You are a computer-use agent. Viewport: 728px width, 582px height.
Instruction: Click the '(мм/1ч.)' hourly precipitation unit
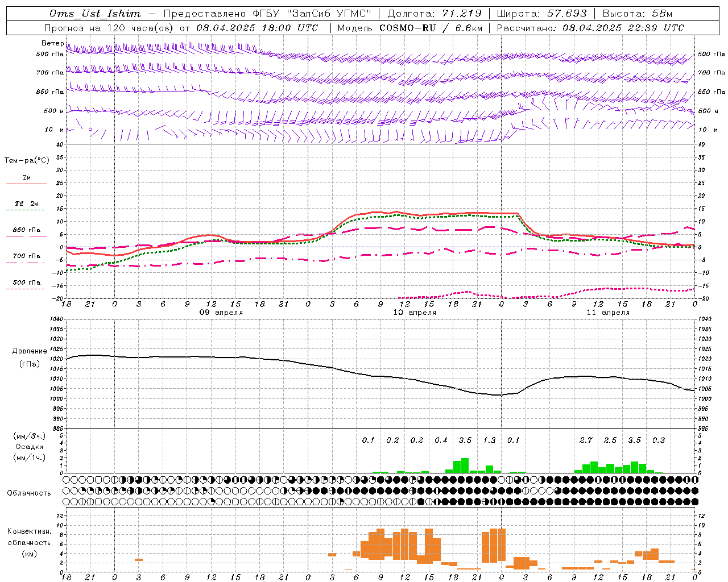29,457
